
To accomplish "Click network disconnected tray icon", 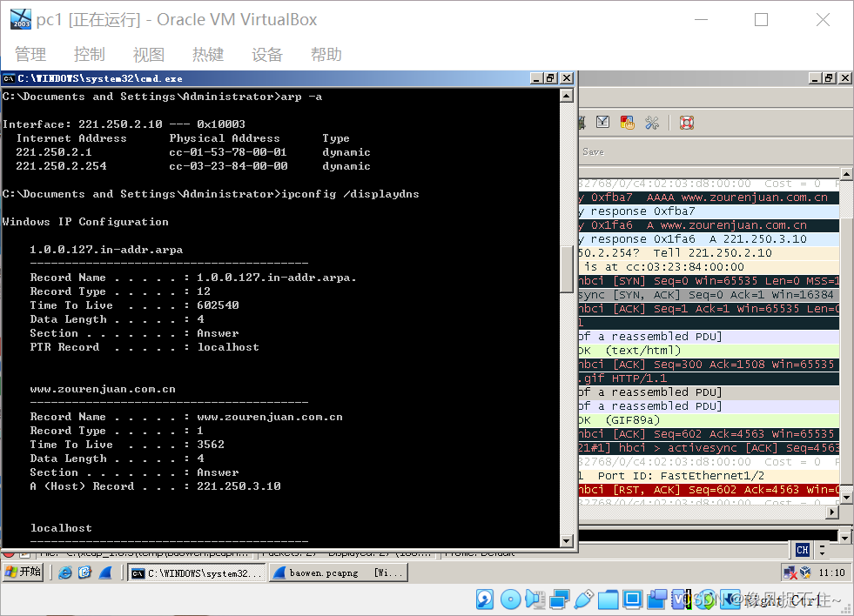I will (790, 572).
